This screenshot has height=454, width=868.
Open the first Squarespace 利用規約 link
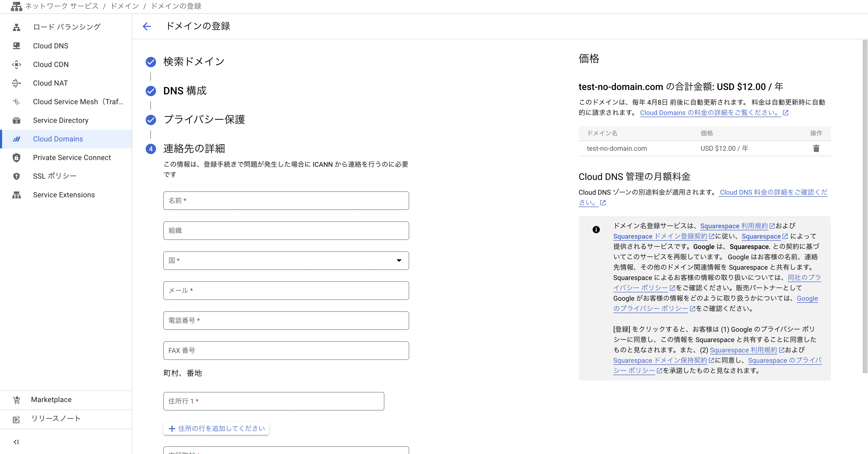737,226
